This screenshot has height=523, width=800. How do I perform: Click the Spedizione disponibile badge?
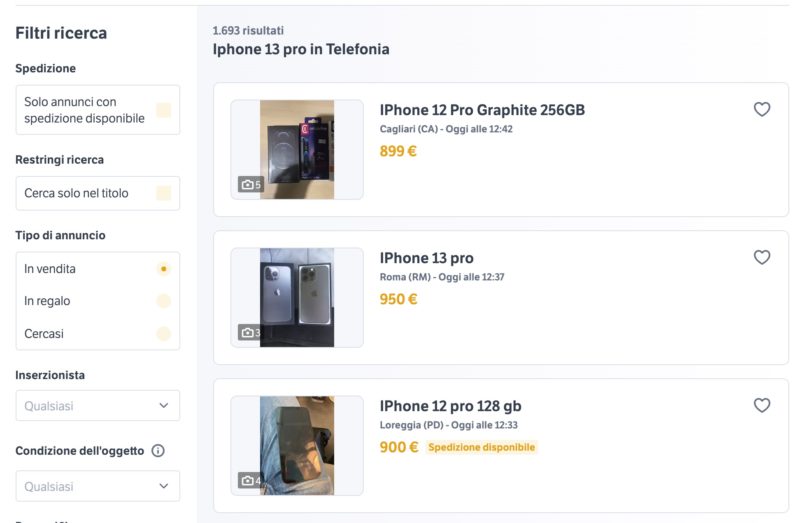tap(482, 447)
